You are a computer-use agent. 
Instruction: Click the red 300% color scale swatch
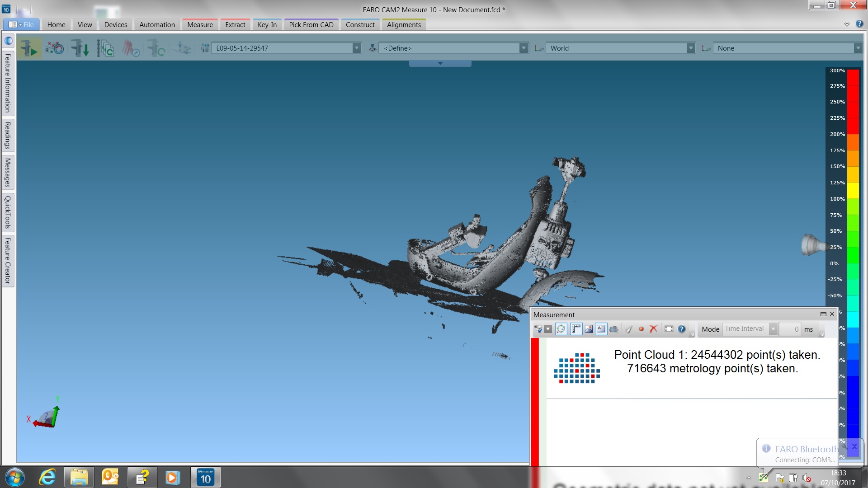click(x=853, y=78)
